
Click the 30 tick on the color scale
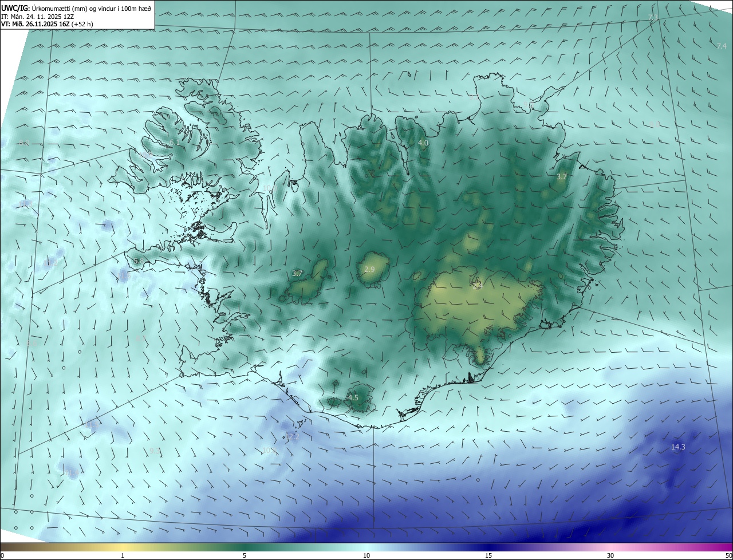point(610,555)
